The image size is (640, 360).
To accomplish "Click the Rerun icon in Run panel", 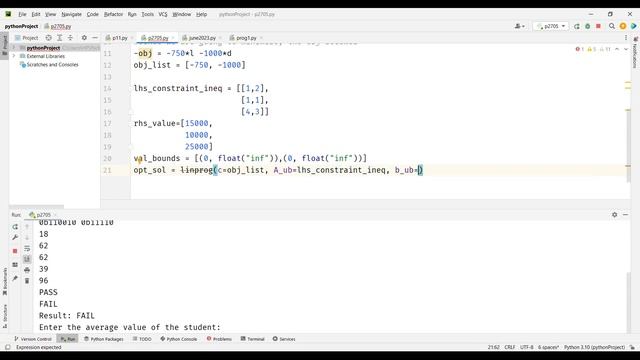I will (15, 227).
